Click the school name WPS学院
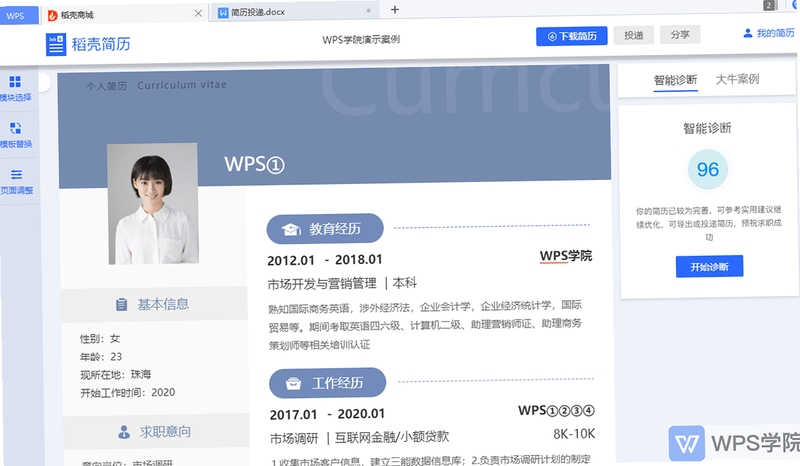The height and width of the screenshot is (466, 800). click(x=566, y=256)
